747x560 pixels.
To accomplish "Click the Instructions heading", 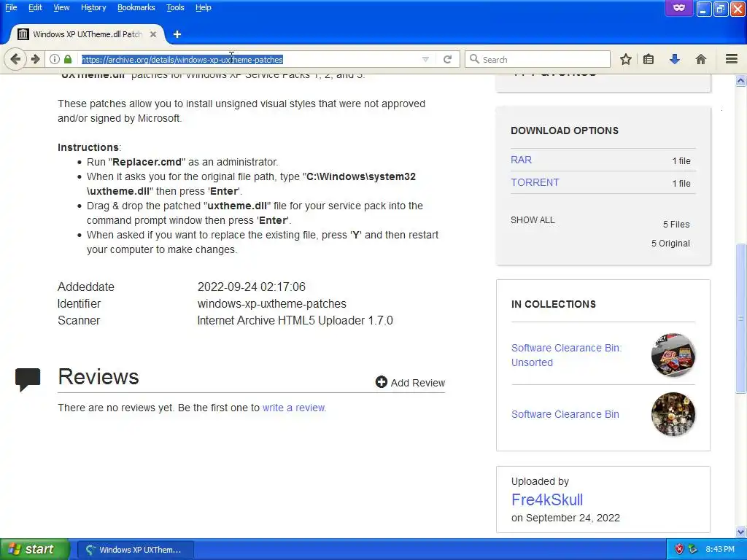I will tap(88, 147).
